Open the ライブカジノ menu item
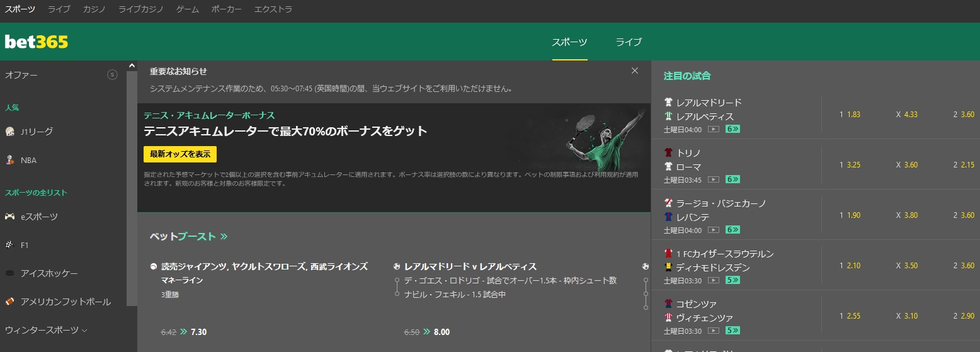The width and height of the screenshot is (980, 352). click(141, 9)
